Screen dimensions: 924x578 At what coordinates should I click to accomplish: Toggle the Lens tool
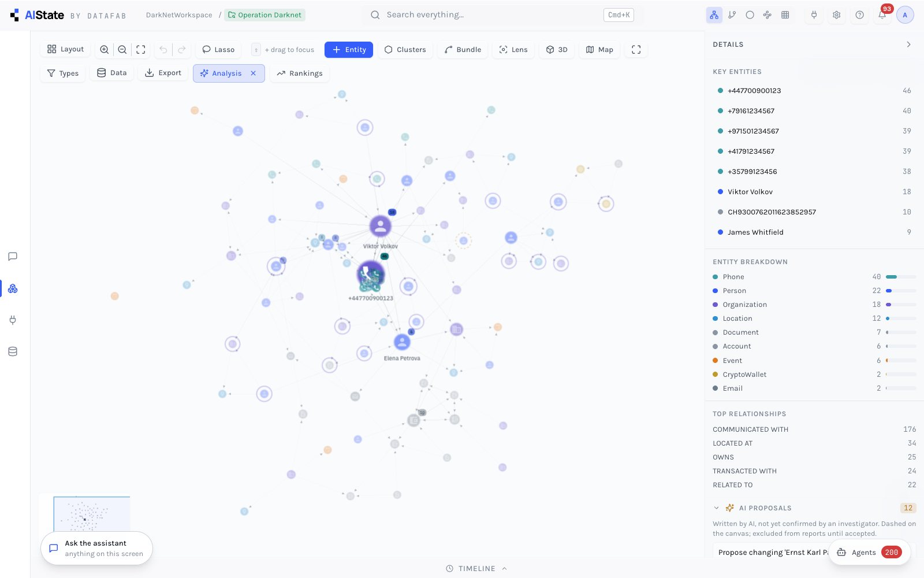(x=513, y=50)
